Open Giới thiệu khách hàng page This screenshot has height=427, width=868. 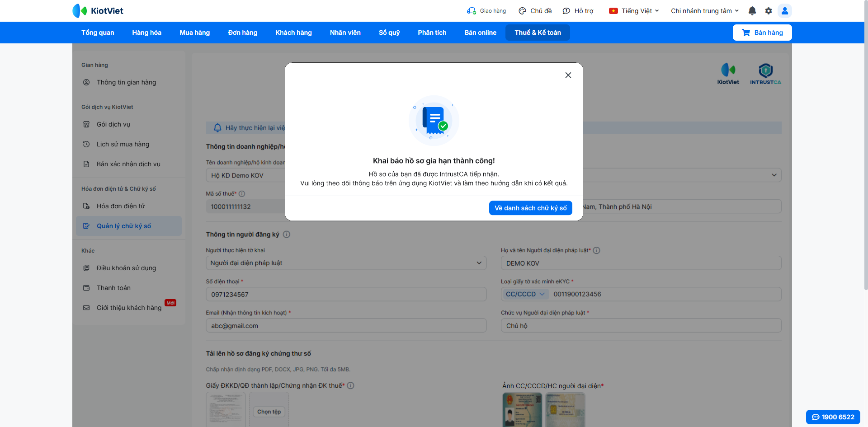pyautogui.click(x=129, y=308)
